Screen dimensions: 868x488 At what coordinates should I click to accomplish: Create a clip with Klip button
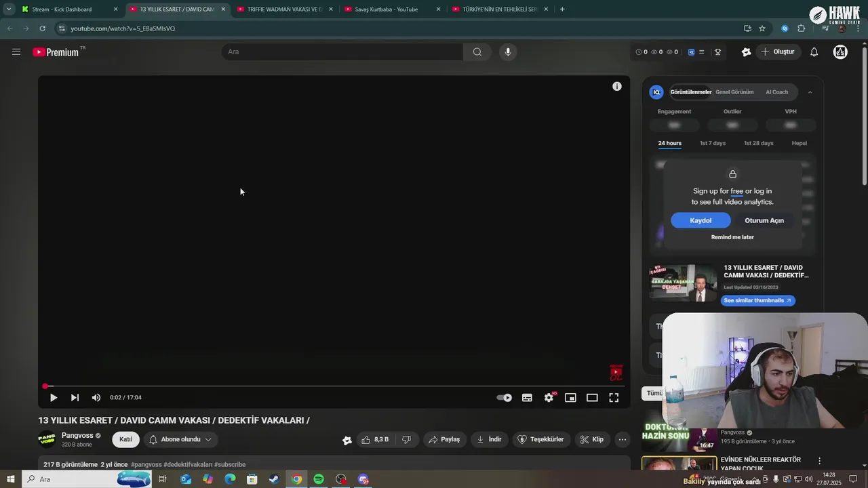(591, 440)
